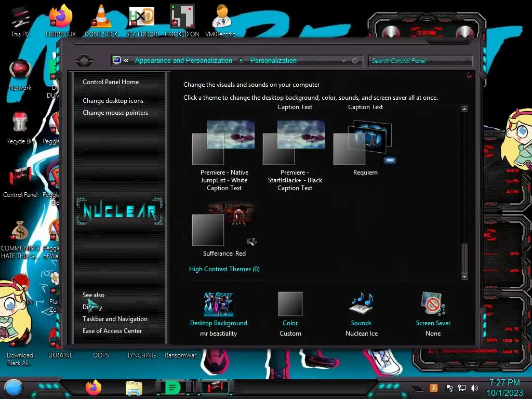Open File Explorer from the taskbar
The image size is (532, 399).
coord(134,388)
